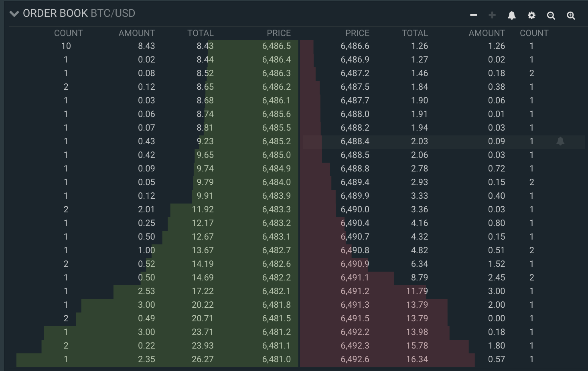This screenshot has width=588, height=371.
Task: Select bid price 6,485.5
Action: pos(276,128)
